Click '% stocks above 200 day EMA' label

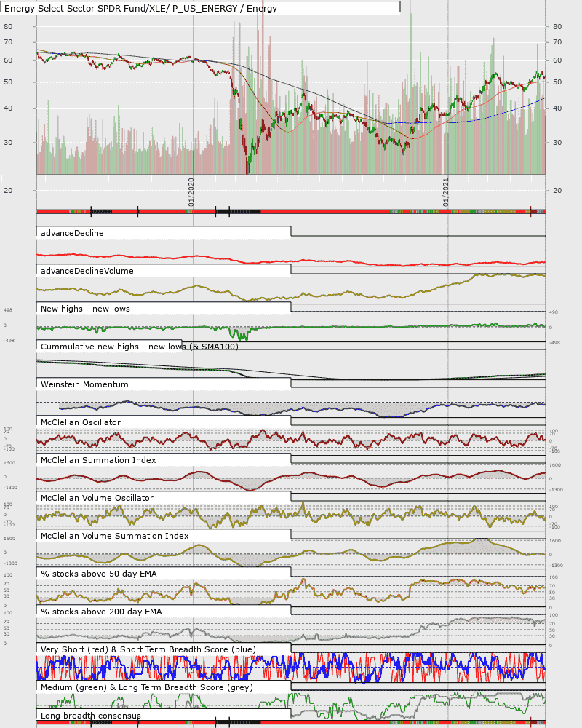101,612
